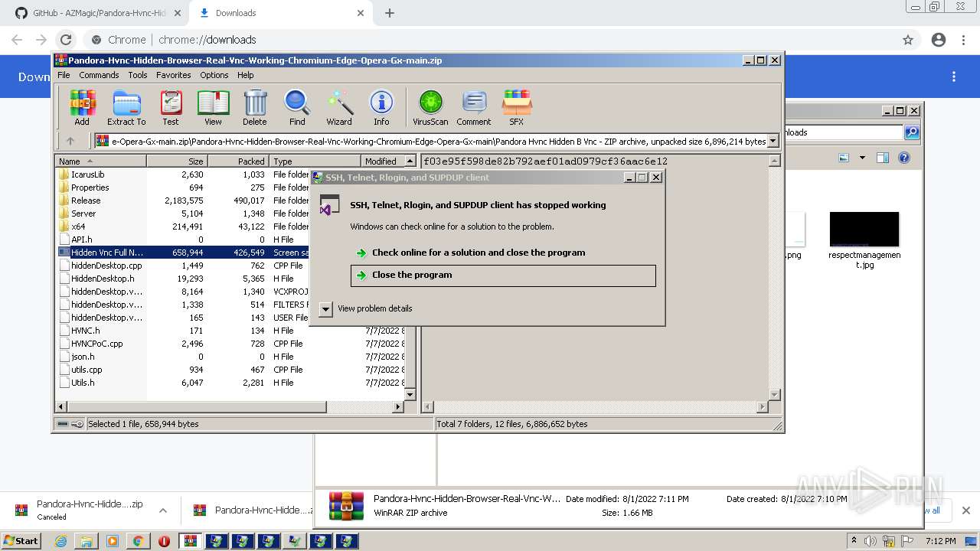Click the Delete trash can icon

click(x=255, y=108)
